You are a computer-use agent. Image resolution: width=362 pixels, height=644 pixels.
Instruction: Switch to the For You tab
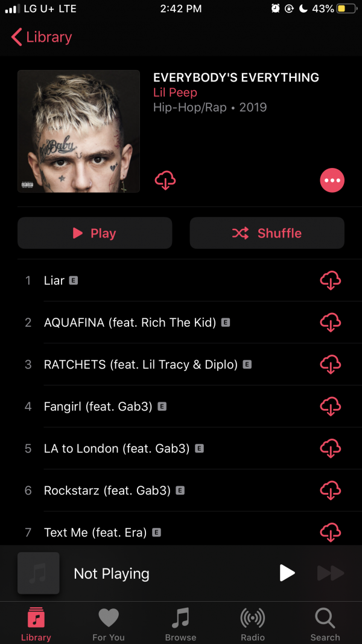click(108, 624)
